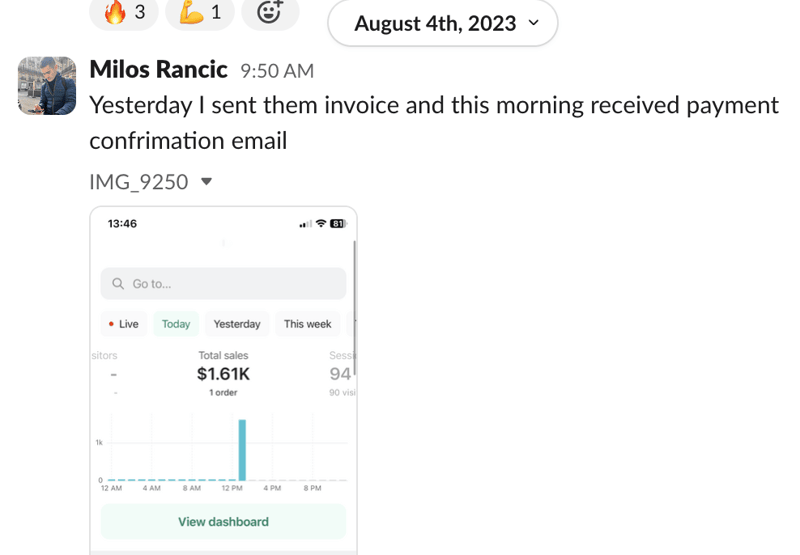
Task: Select the Live filter chip
Action: 124,324
